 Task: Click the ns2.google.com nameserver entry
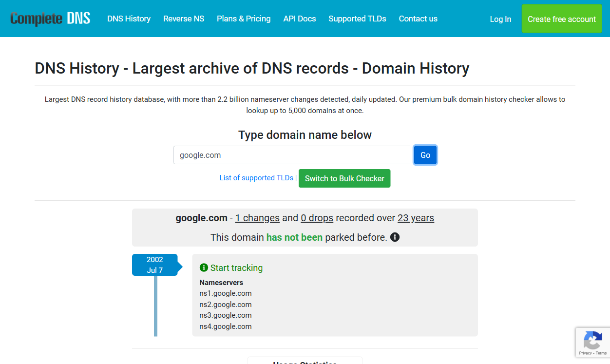[226, 305]
